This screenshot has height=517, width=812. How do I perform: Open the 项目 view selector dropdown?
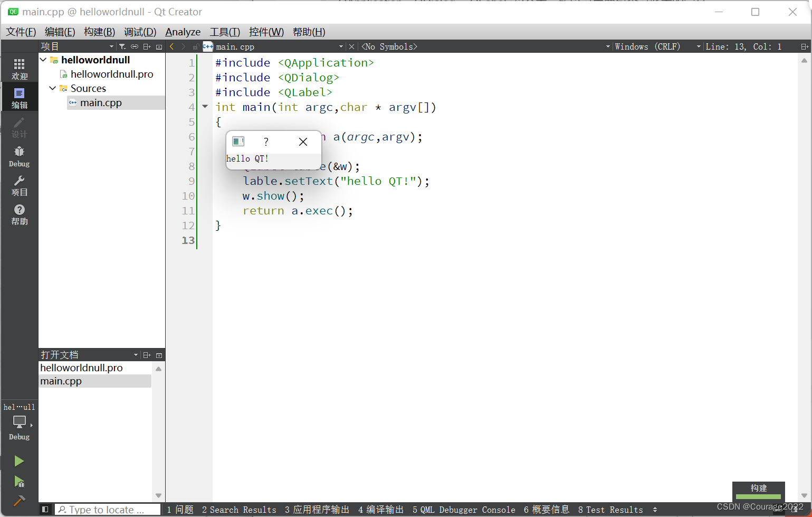[111, 46]
